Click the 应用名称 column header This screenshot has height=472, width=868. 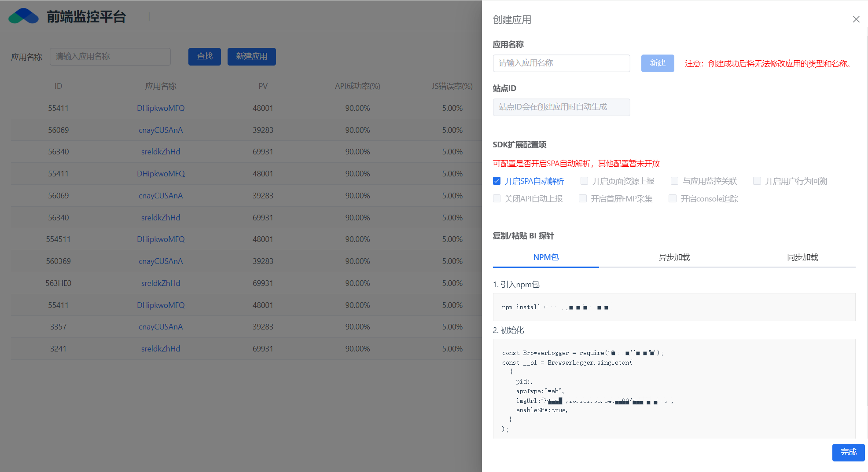click(x=161, y=86)
